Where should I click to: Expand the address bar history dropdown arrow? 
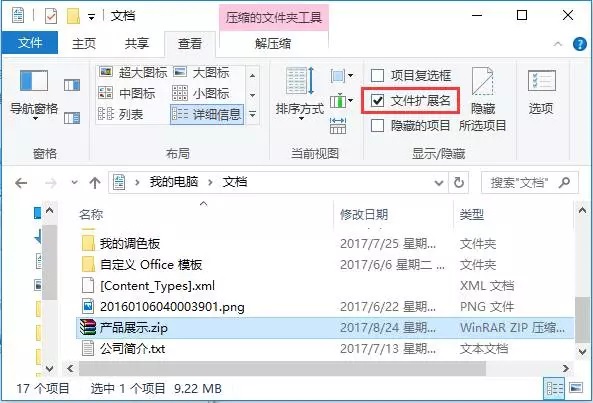(439, 183)
